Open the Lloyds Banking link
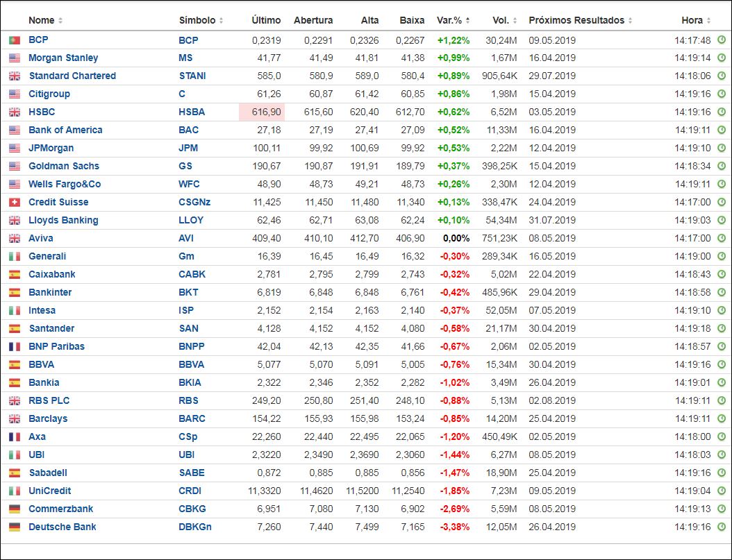This screenshot has width=732, height=560. [63, 221]
